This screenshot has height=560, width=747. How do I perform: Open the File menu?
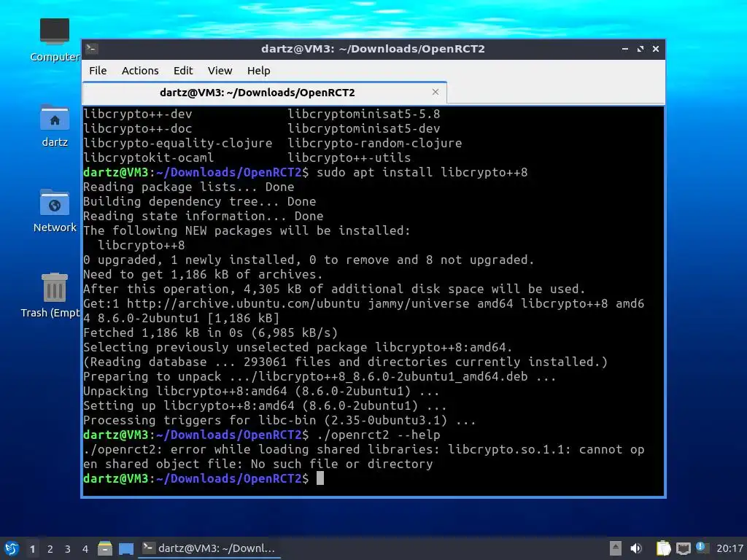pyautogui.click(x=98, y=71)
